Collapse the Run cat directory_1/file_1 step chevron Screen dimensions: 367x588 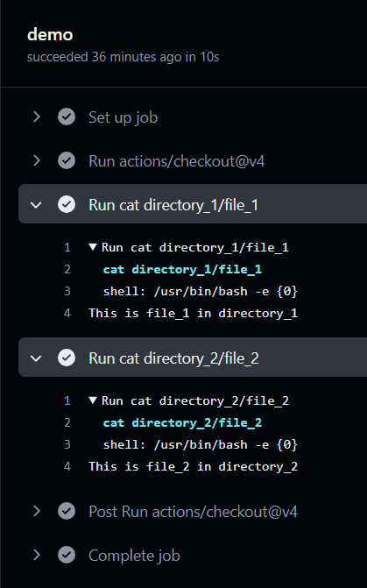[x=36, y=205]
